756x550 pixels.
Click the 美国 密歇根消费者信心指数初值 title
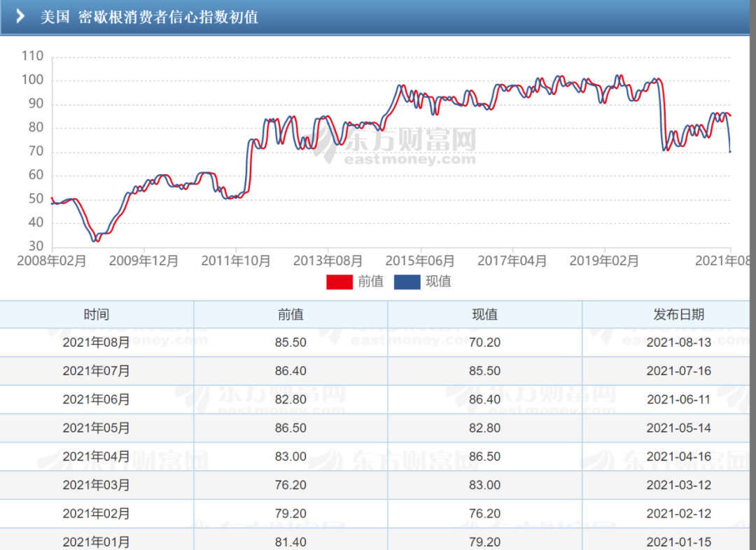[x=150, y=17]
